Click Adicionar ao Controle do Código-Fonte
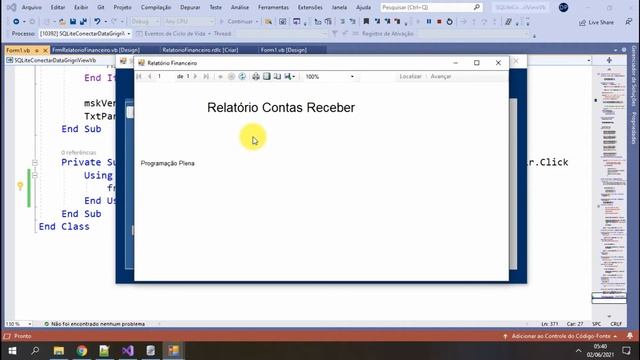The width and height of the screenshot is (640, 360). tap(560, 336)
